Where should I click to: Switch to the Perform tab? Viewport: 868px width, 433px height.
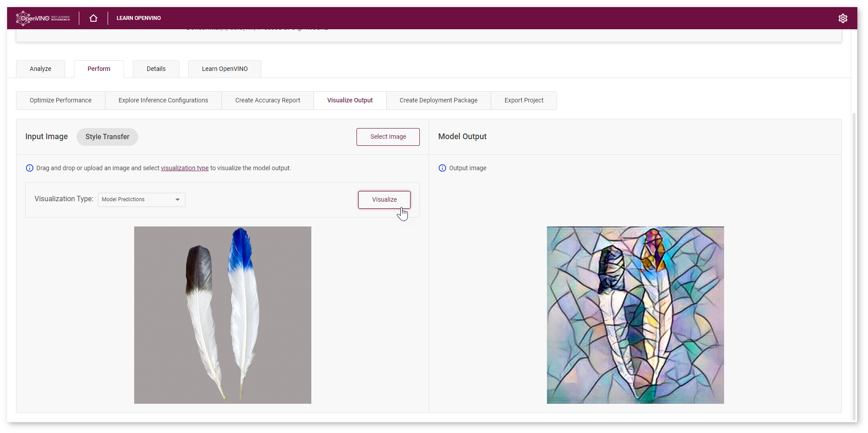[x=99, y=69]
